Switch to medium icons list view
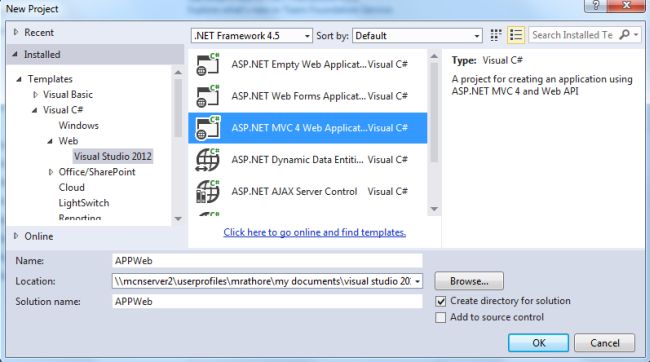This screenshot has height=362, width=650. point(516,35)
